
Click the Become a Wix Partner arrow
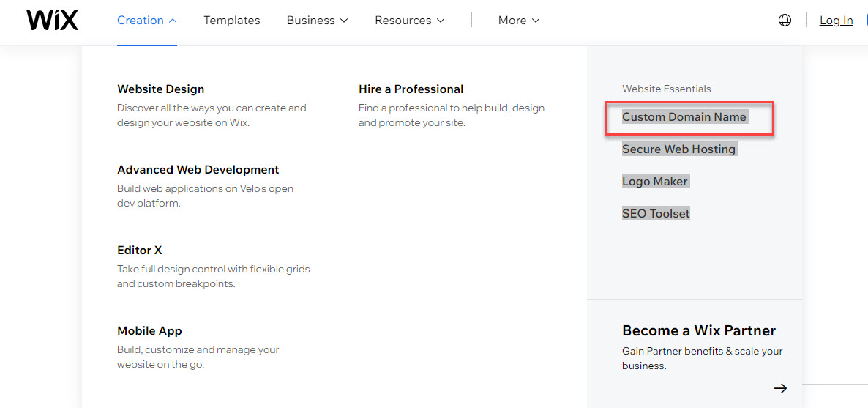pyautogui.click(x=780, y=388)
